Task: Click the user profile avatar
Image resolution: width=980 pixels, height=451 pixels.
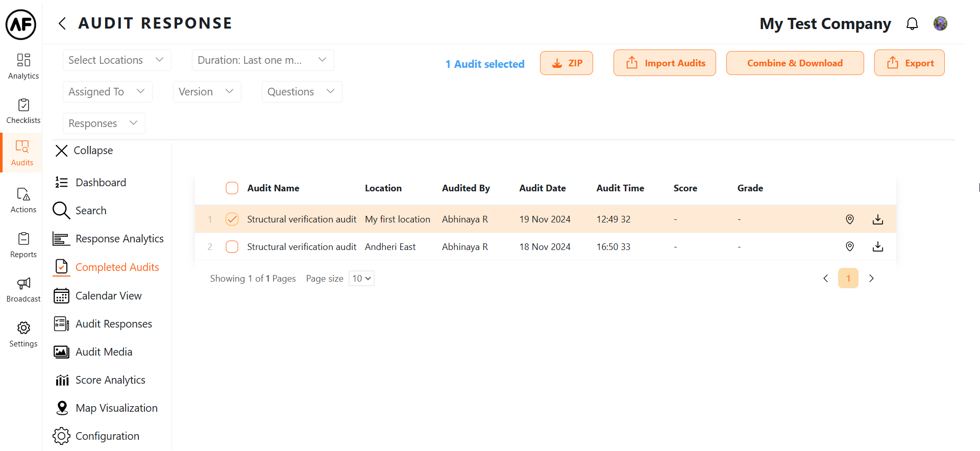Action: (x=940, y=23)
